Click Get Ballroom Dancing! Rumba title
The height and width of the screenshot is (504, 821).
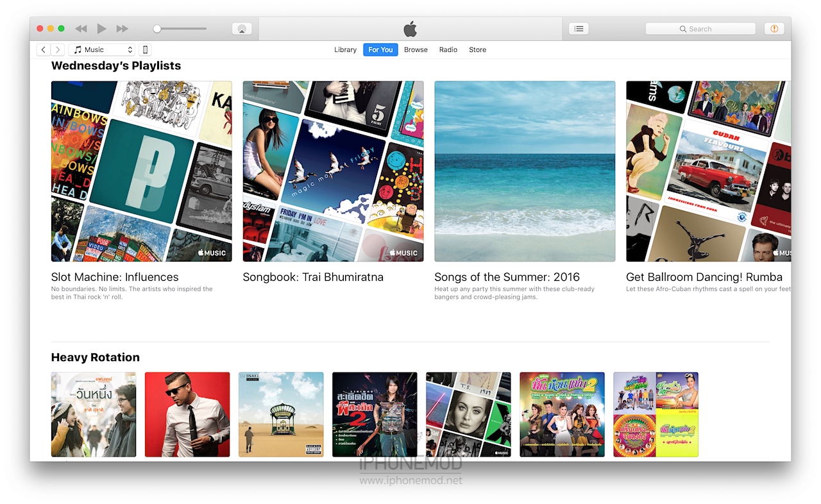tap(704, 277)
